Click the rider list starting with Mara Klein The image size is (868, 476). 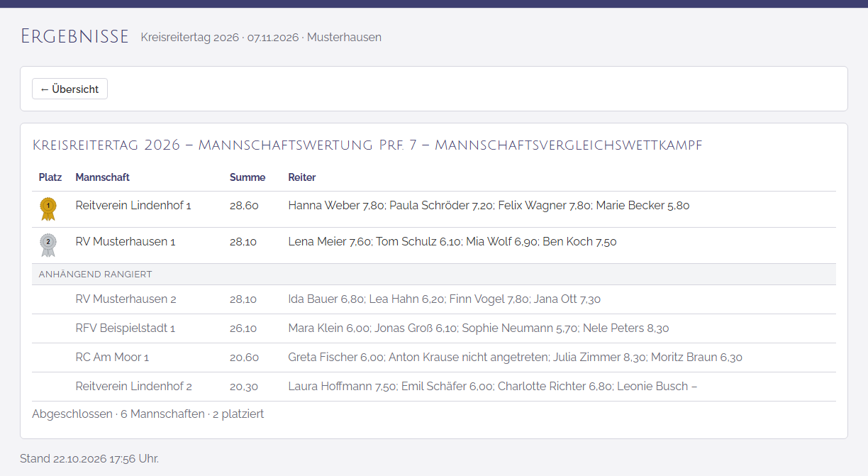click(479, 328)
